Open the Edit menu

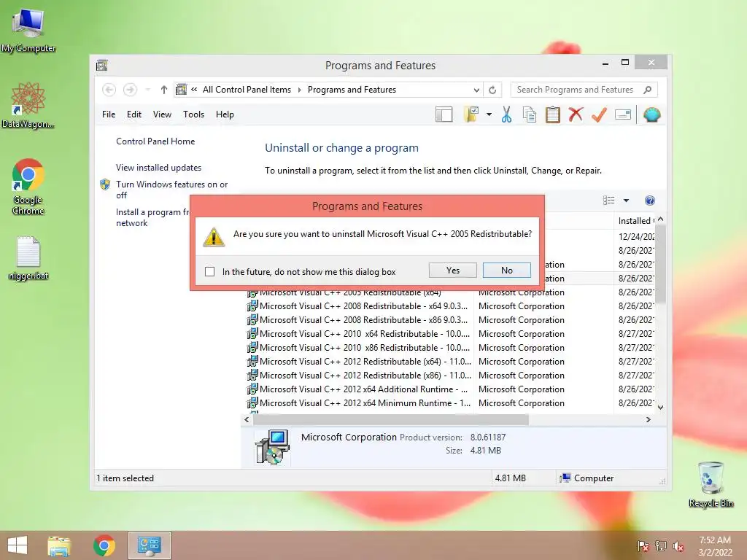pos(134,114)
